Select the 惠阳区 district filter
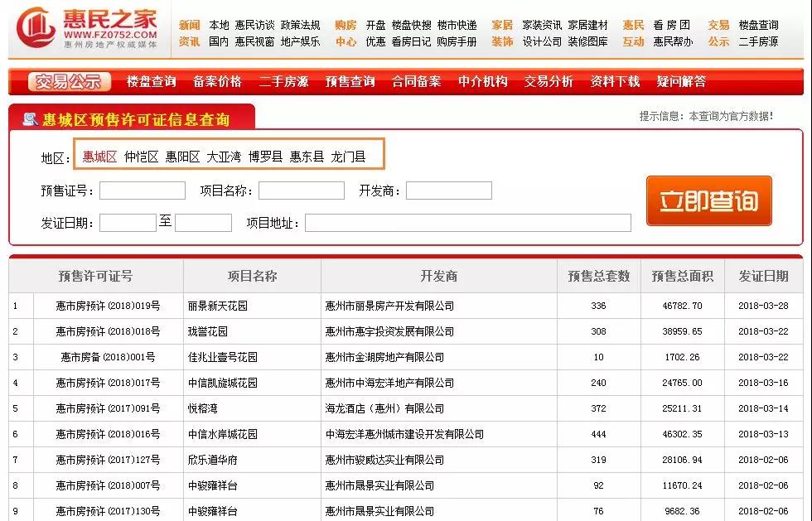Screen dimensions: 812x521 coord(183,157)
